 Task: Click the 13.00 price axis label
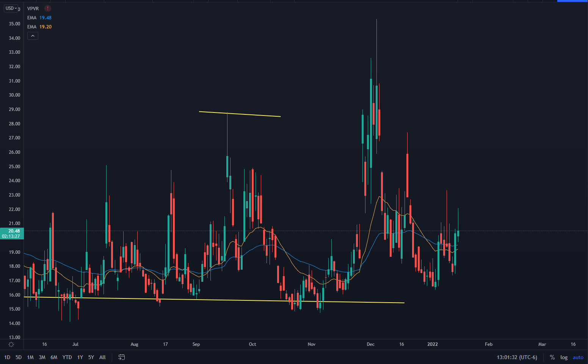click(x=14, y=337)
